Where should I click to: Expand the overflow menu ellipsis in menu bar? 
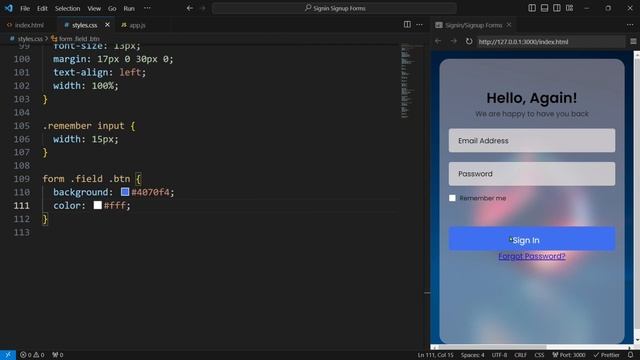(x=147, y=8)
